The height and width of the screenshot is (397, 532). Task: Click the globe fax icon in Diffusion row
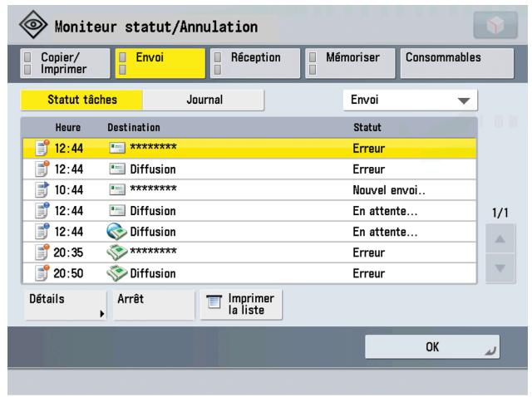[x=116, y=232]
